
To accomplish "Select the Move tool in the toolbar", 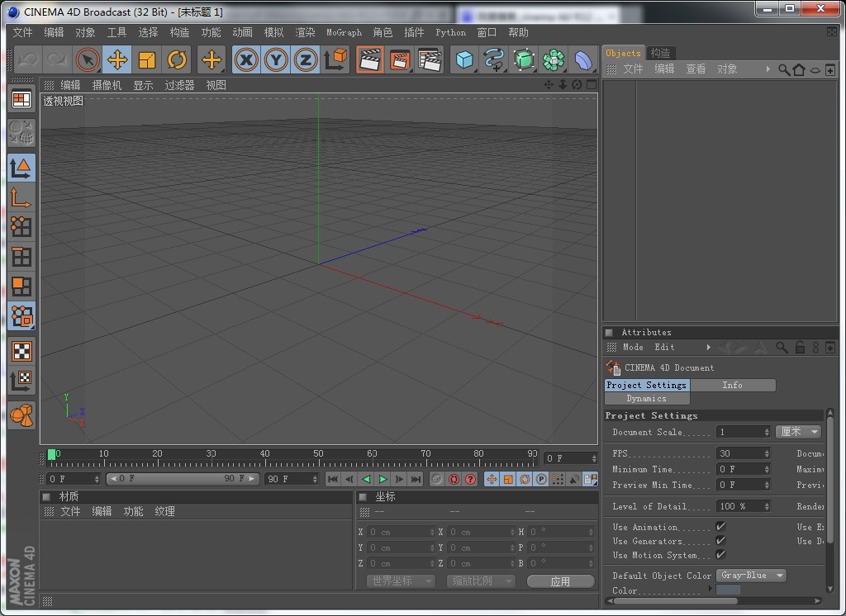I will [x=118, y=59].
